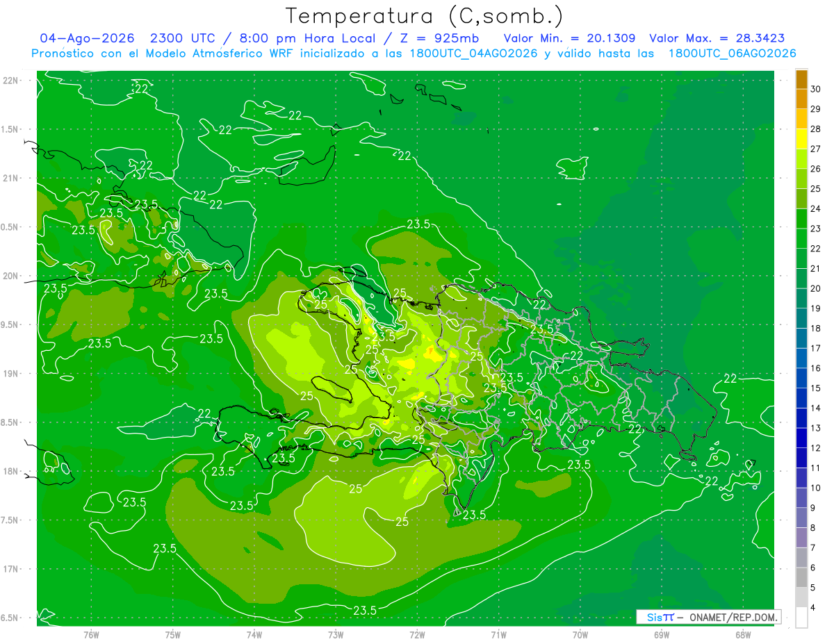The width and height of the screenshot is (834, 644).
Task: Click the '76W' longitude axis label
Action: click(91, 634)
